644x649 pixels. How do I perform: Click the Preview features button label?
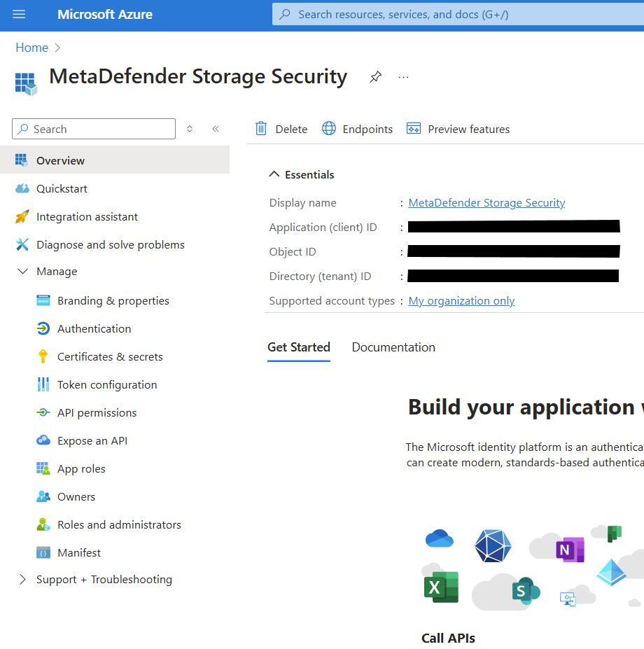(469, 129)
